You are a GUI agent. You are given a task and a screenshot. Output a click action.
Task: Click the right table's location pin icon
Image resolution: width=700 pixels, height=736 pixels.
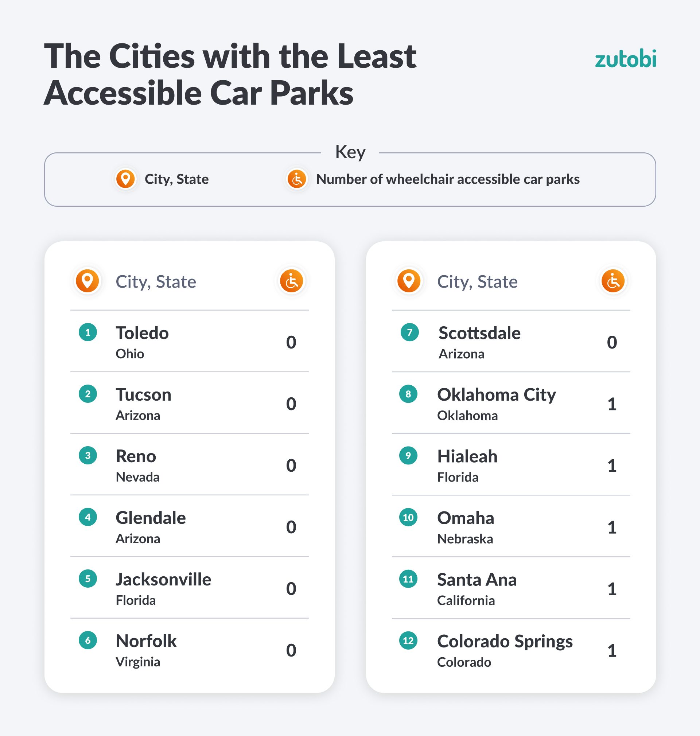(x=409, y=281)
